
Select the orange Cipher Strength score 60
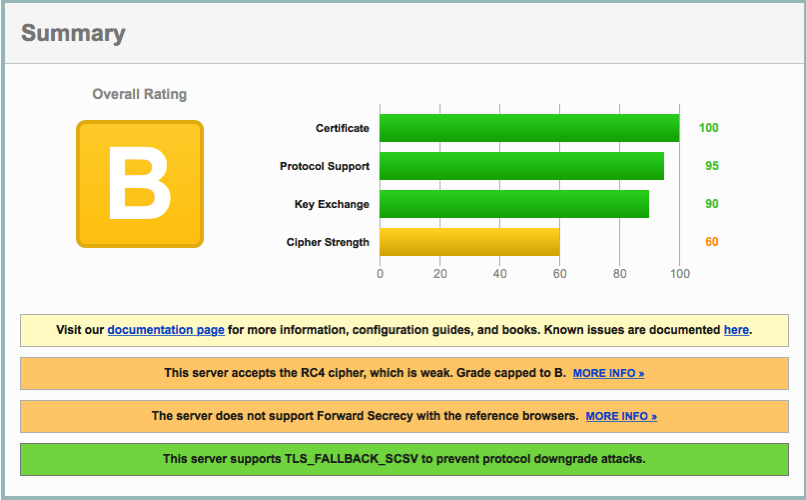pyautogui.click(x=712, y=242)
